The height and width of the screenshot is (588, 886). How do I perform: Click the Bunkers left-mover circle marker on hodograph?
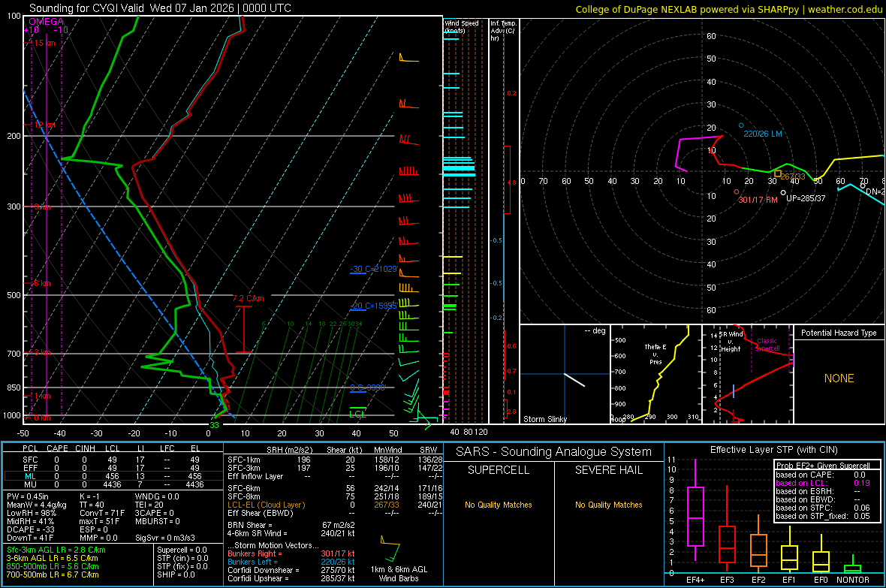click(741, 125)
